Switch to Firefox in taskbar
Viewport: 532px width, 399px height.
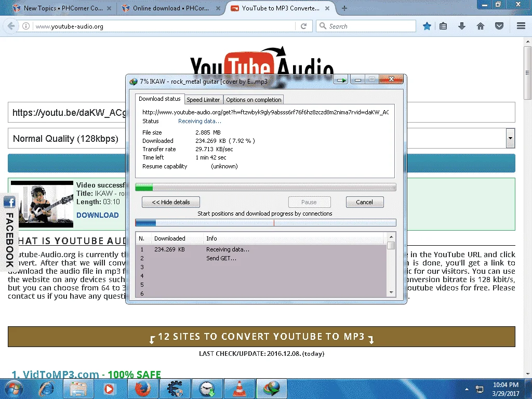(142, 389)
